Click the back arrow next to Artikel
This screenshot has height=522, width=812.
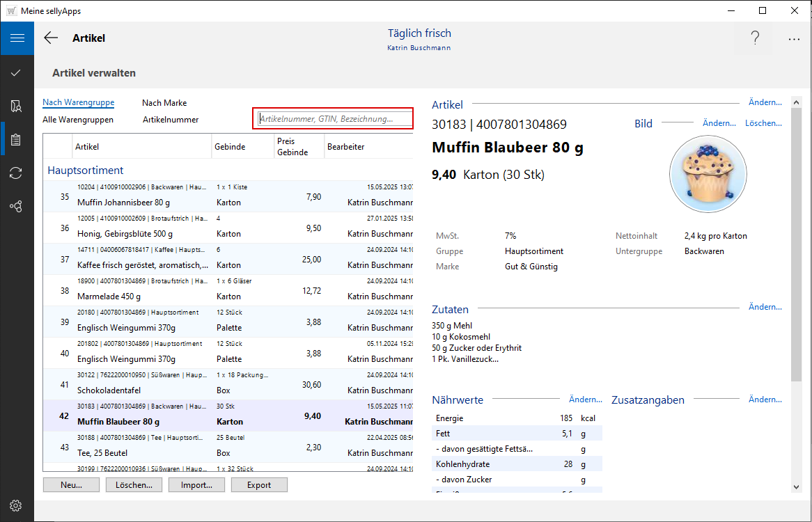coord(51,38)
